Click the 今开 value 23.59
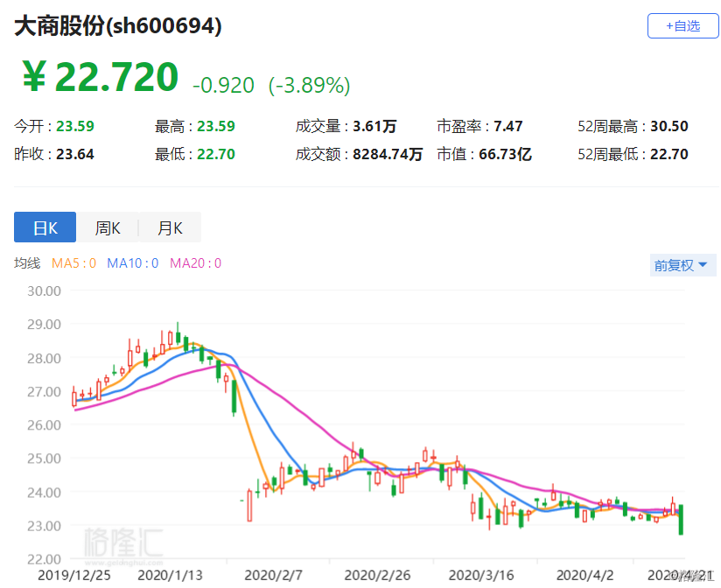This screenshot has width=721, height=588. [75, 126]
